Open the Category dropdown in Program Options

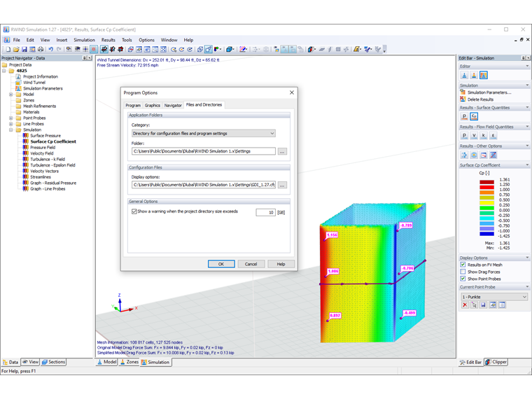click(x=204, y=133)
